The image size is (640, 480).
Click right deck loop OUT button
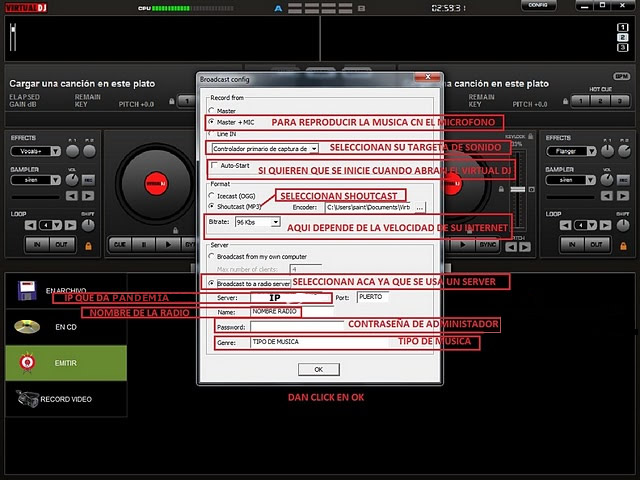(x=597, y=244)
